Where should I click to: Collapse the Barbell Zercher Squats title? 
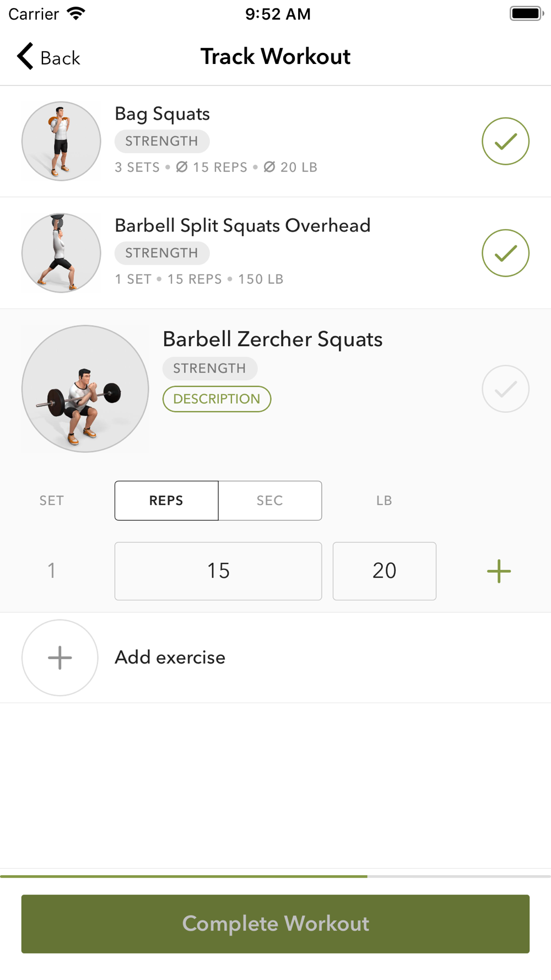[x=272, y=339]
